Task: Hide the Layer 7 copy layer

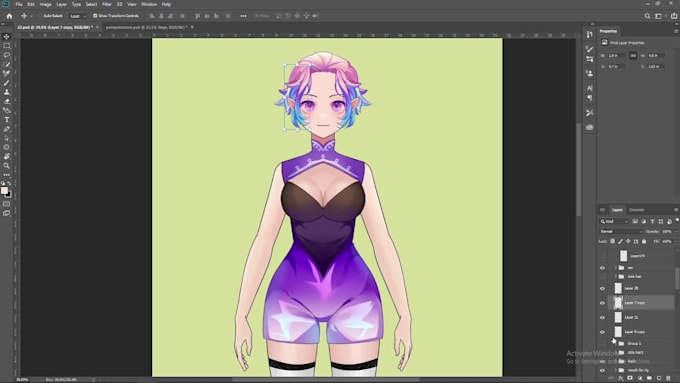Action: pyautogui.click(x=602, y=303)
